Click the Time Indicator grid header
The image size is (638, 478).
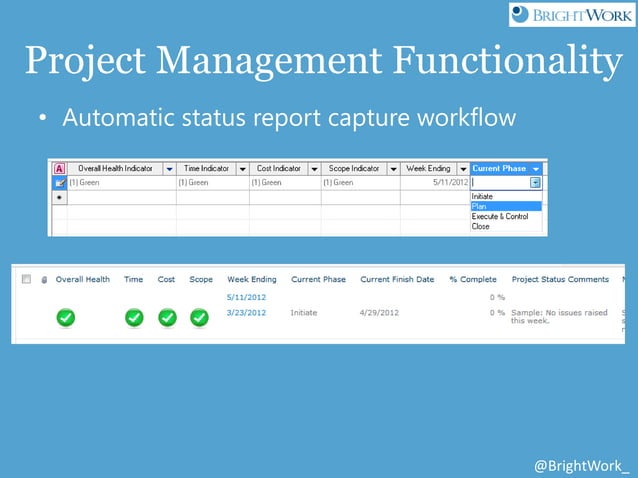(206, 169)
